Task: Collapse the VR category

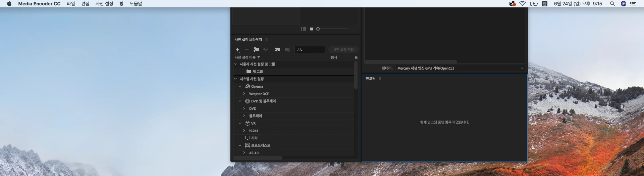Action: (x=240, y=123)
